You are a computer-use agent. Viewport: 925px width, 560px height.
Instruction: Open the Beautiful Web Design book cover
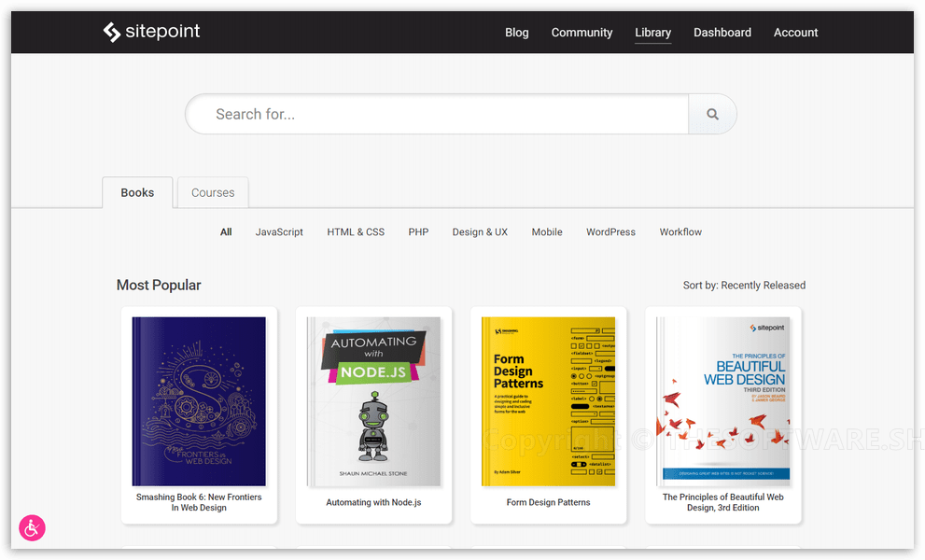coord(722,401)
